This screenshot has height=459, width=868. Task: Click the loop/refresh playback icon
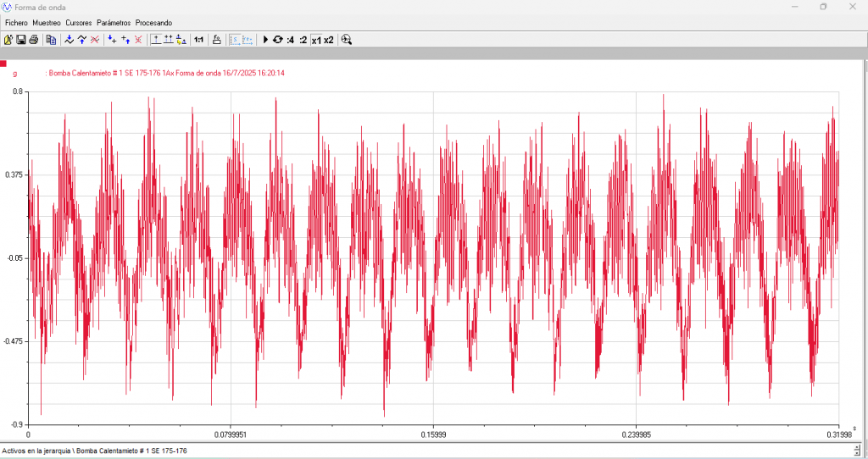[277, 40]
